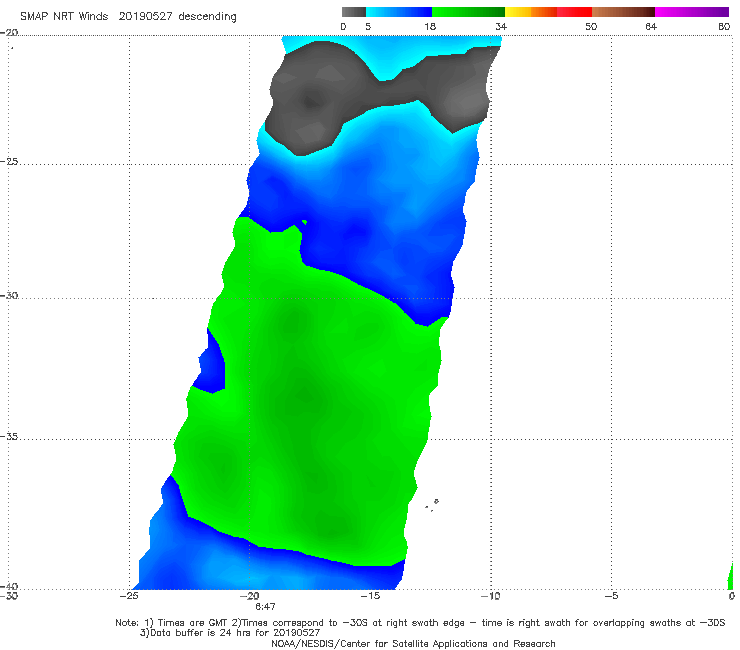Click the "64" label under the color bar
740x650 pixels.
(651, 26)
